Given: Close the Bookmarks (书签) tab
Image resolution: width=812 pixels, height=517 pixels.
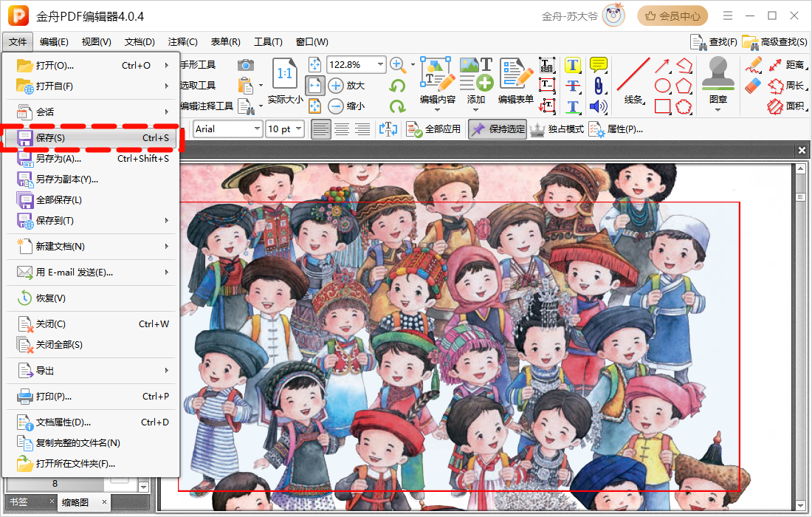Looking at the screenshot, I should 52,501.
